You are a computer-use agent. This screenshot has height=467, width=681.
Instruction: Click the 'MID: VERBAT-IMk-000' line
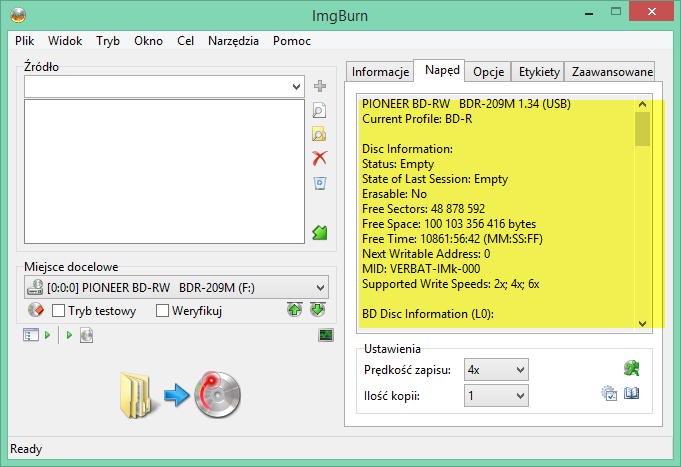421,269
